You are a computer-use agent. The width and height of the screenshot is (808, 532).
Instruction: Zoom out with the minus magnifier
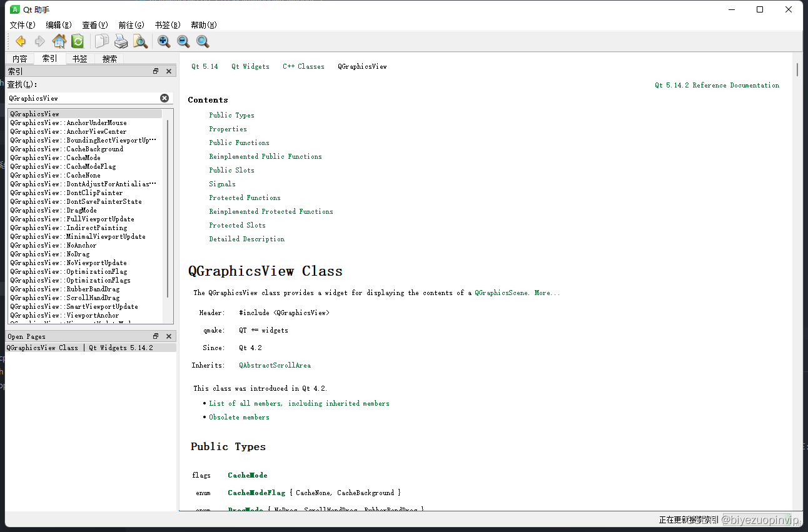coord(183,41)
